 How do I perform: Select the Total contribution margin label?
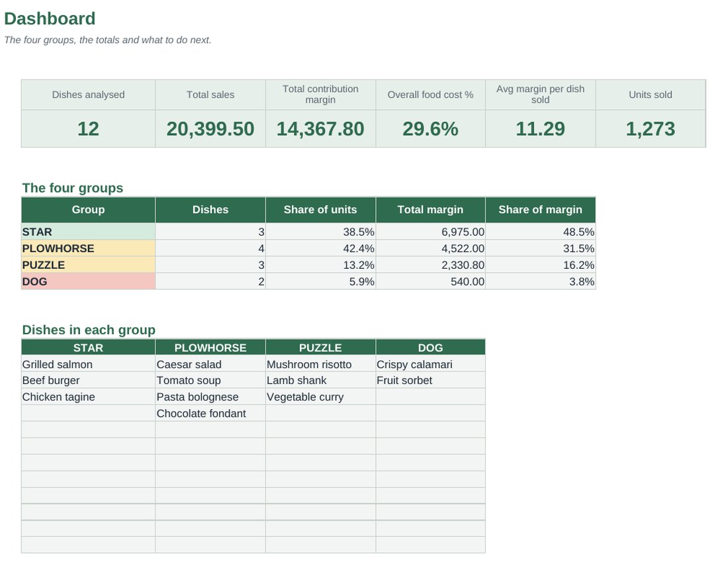click(320, 95)
